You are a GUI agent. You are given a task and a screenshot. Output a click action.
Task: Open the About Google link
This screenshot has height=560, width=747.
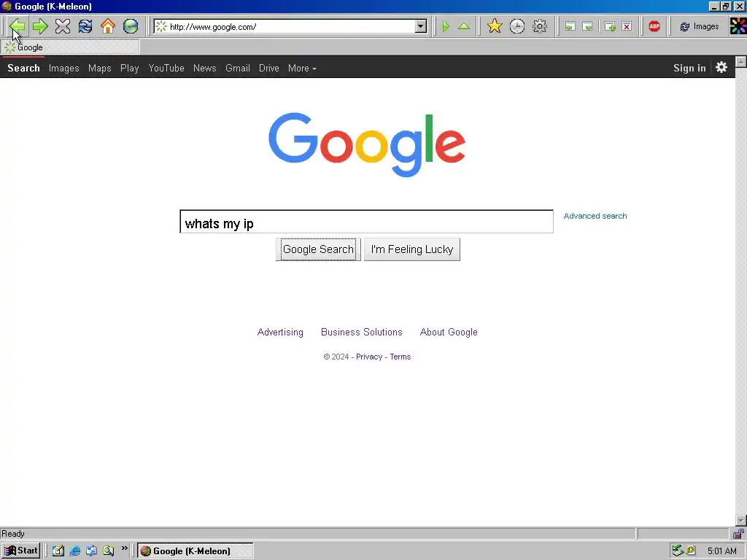tap(449, 332)
